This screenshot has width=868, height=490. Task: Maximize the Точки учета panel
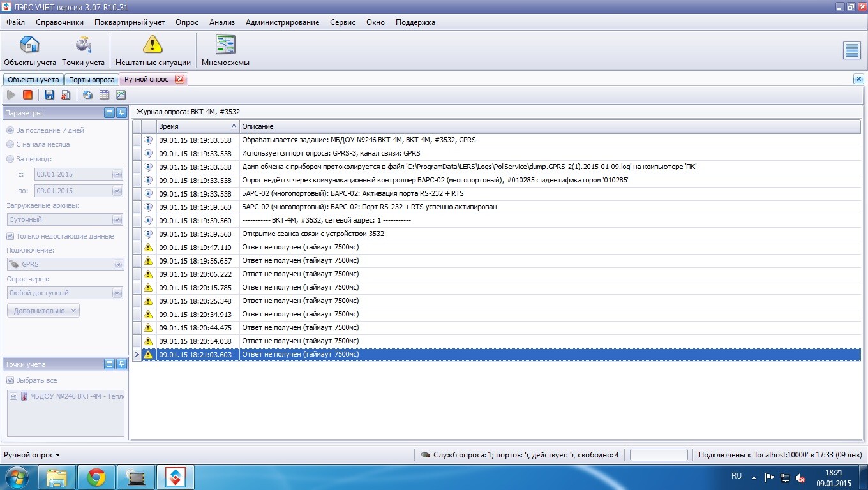tap(109, 364)
